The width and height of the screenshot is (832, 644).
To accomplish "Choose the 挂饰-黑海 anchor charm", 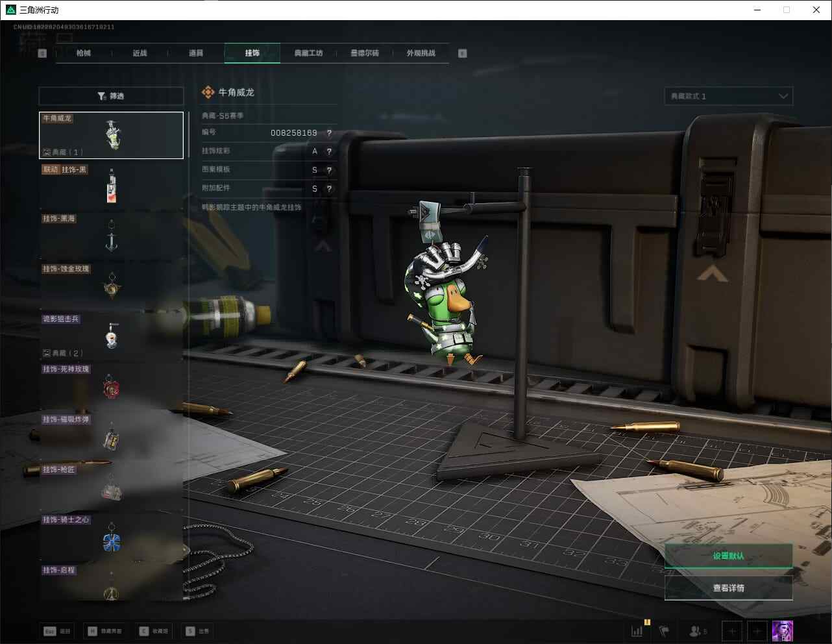I will click(x=111, y=235).
